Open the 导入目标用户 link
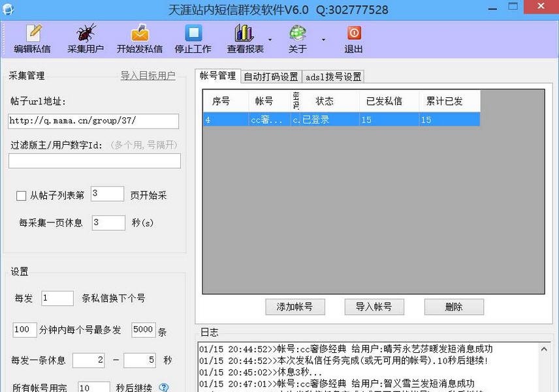This screenshot has width=559, height=392. coord(148,76)
